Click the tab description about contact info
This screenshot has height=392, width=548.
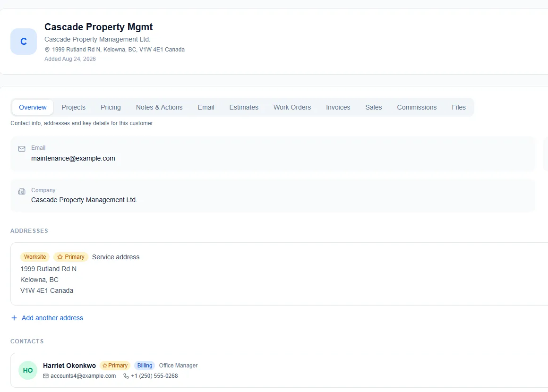(x=82, y=123)
